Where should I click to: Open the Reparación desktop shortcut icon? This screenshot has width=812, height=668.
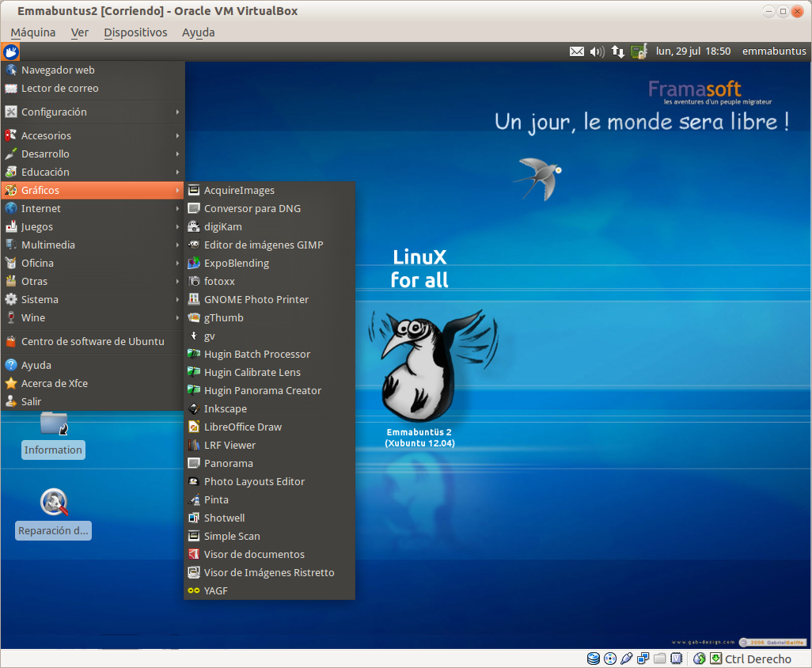coord(54,503)
